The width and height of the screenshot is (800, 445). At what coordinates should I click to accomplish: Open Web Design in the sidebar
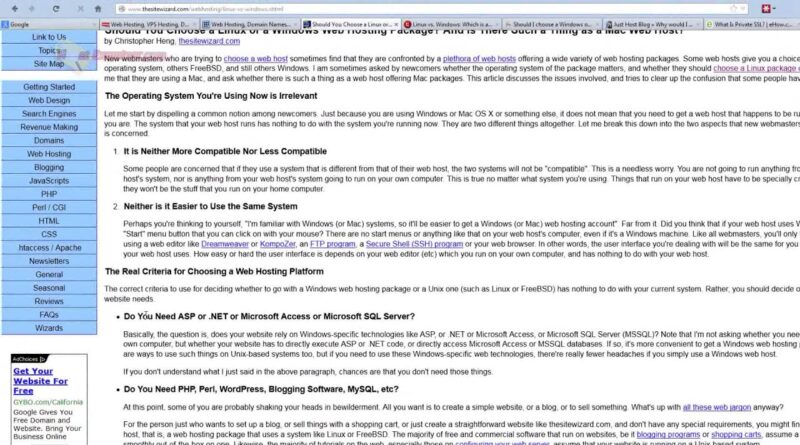[49, 100]
